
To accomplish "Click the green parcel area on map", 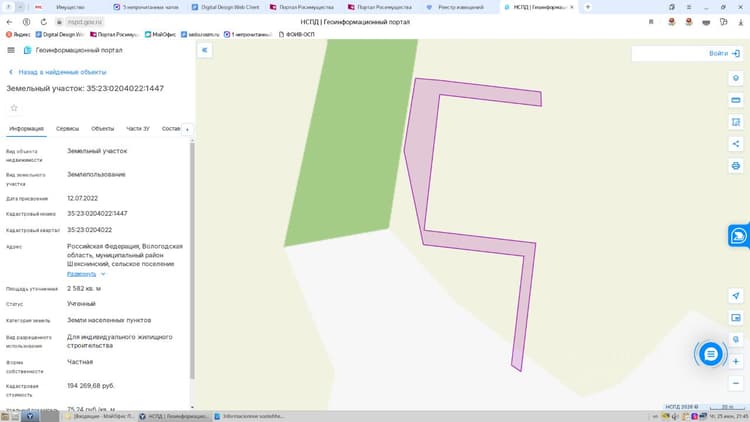I will point(352,144).
